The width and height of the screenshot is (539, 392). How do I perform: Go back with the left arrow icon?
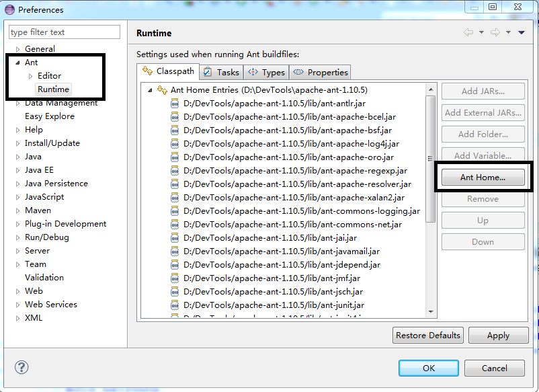(468, 32)
